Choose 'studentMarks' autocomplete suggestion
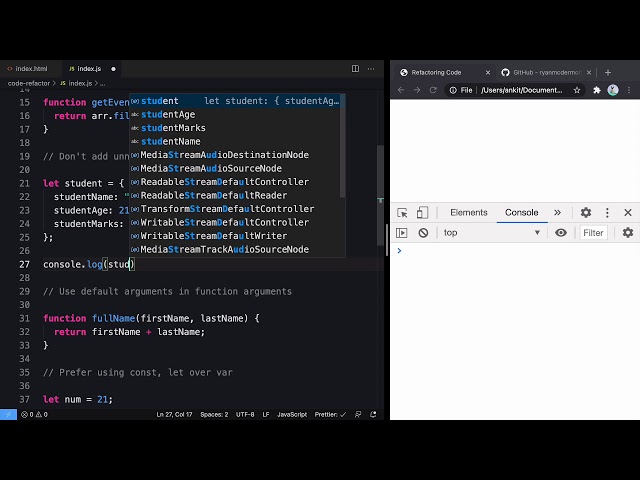Image resolution: width=640 pixels, height=480 pixels. [x=237, y=128]
